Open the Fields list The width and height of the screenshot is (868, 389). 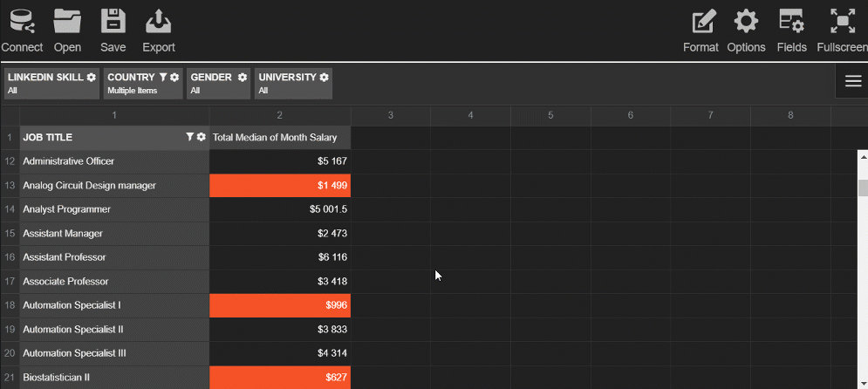point(791,31)
